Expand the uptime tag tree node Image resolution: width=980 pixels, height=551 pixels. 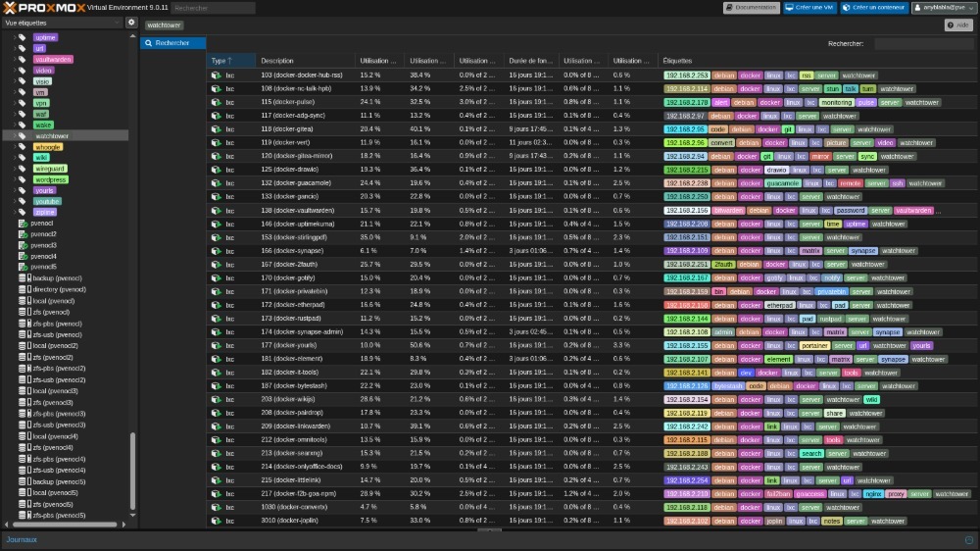17,37
